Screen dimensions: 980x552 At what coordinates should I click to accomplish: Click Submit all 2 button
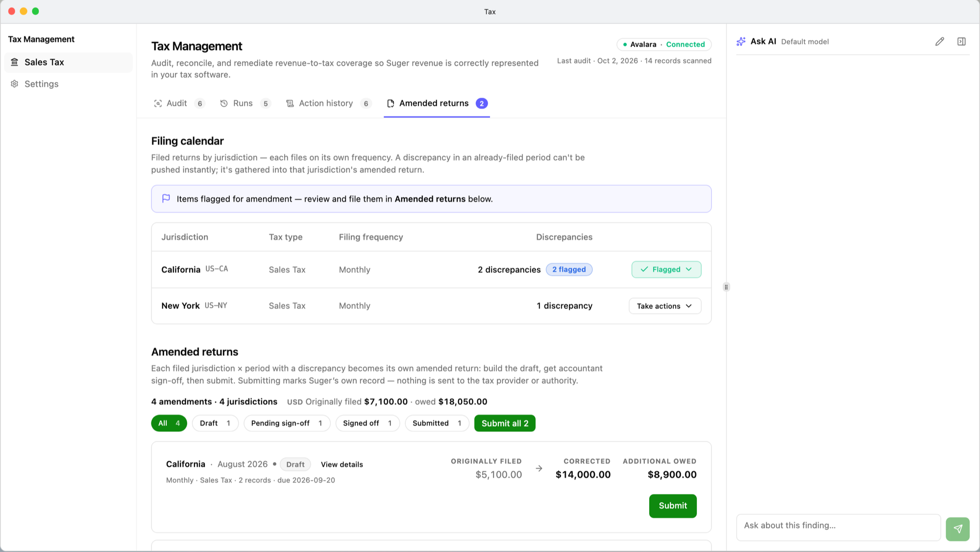505,423
